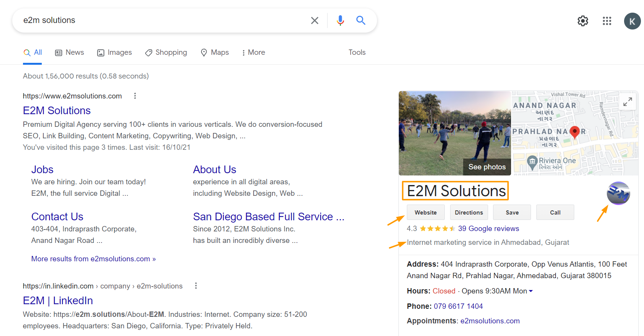Expand the map with the arrows icon
Image resolution: width=644 pixels, height=336 pixels.
[x=627, y=102]
